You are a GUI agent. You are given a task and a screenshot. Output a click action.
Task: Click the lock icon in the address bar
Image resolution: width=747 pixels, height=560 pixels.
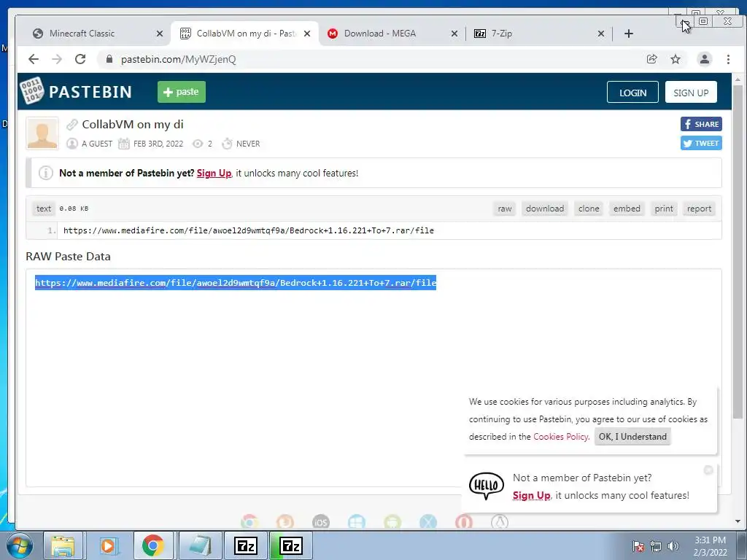click(109, 59)
